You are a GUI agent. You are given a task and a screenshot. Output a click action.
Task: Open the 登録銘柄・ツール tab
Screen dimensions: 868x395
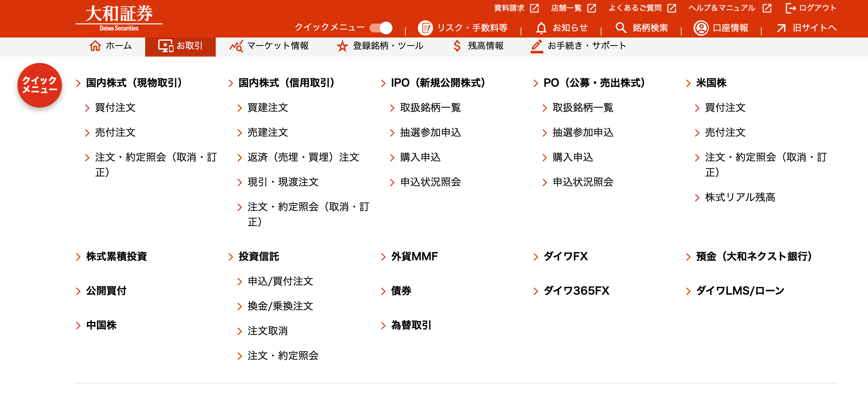click(380, 46)
